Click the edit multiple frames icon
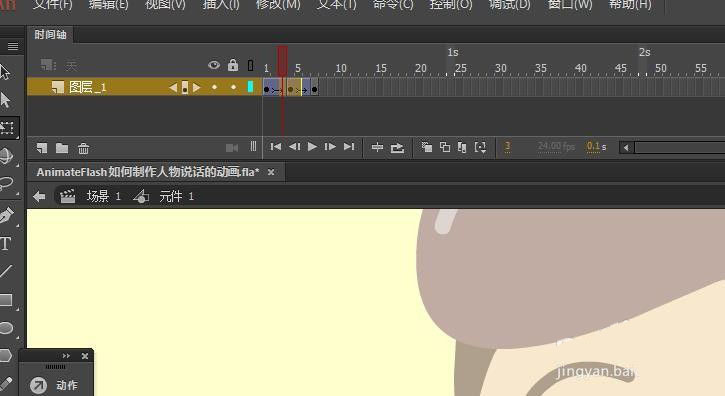 click(x=462, y=147)
